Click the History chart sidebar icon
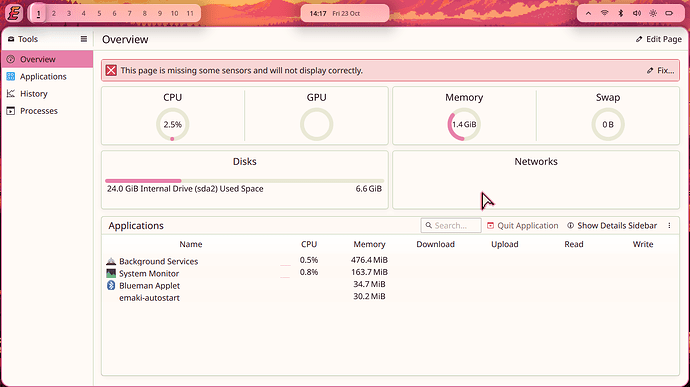690x387 pixels. click(11, 93)
